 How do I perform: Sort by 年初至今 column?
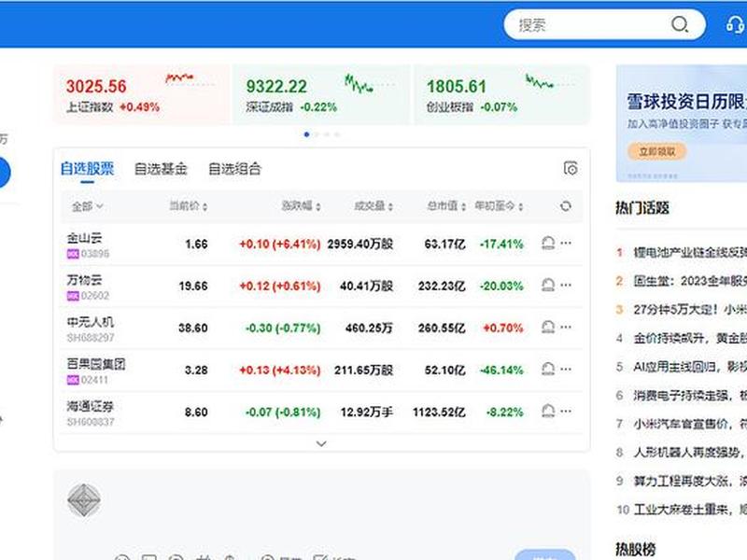click(499, 206)
